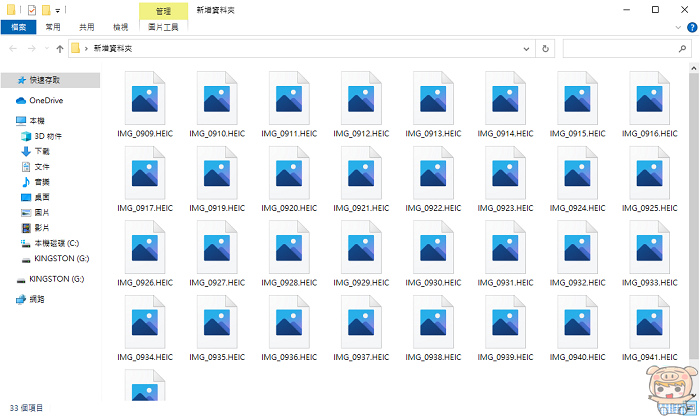The width and height of the screenshot is (700, 416).
Task: Open the Quick Access Toolbar customize dropdown
Action: (x=58, y=10)
